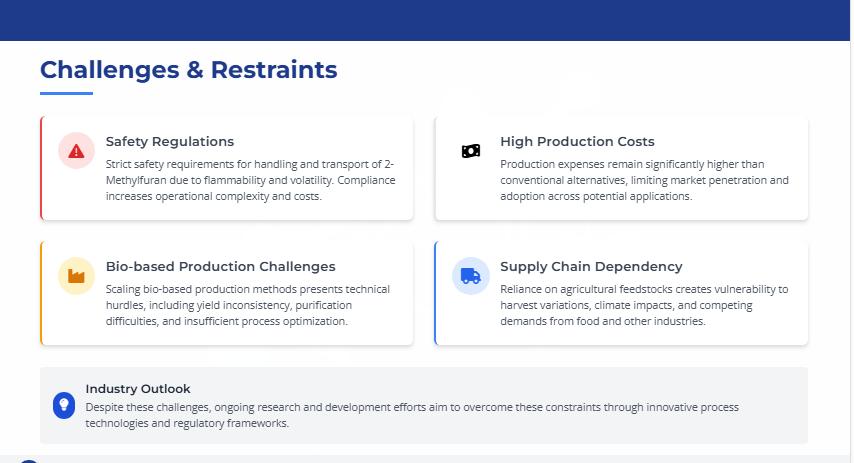Screen dimensions: 854x463
Task: Click the red left border of Safety card
Action: coord(41,168)
